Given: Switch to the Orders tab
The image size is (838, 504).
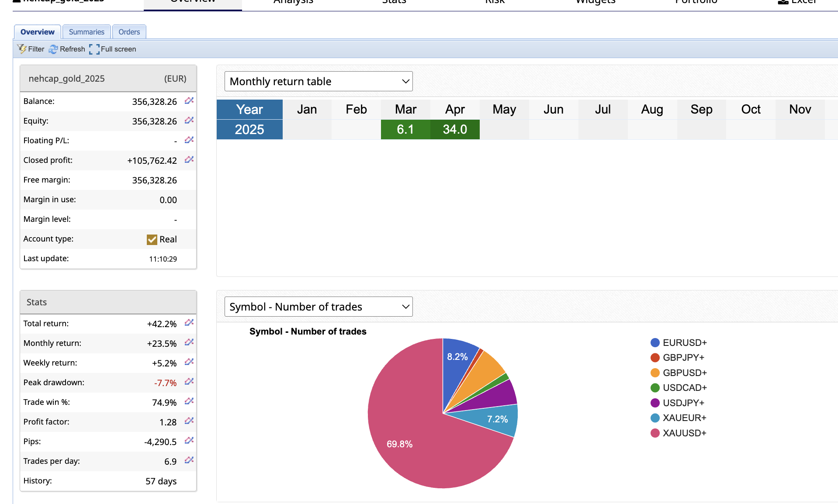Looking at the screenshot, I should tap(129, 32).
